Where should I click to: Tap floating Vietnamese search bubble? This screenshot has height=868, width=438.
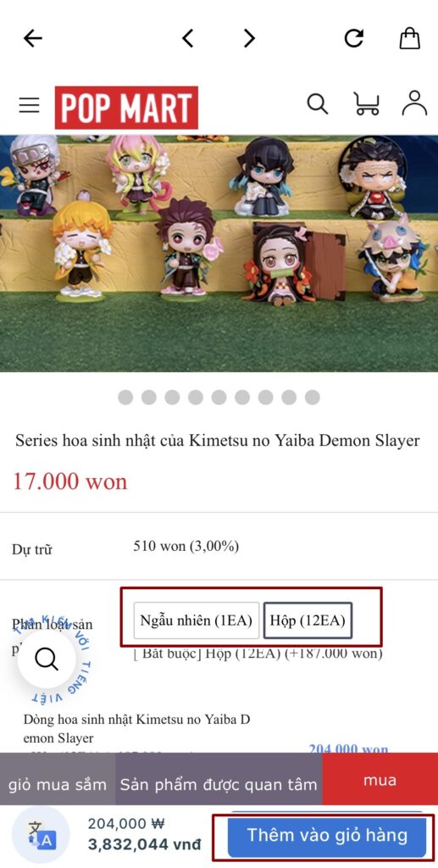click(x=47, y=659)
